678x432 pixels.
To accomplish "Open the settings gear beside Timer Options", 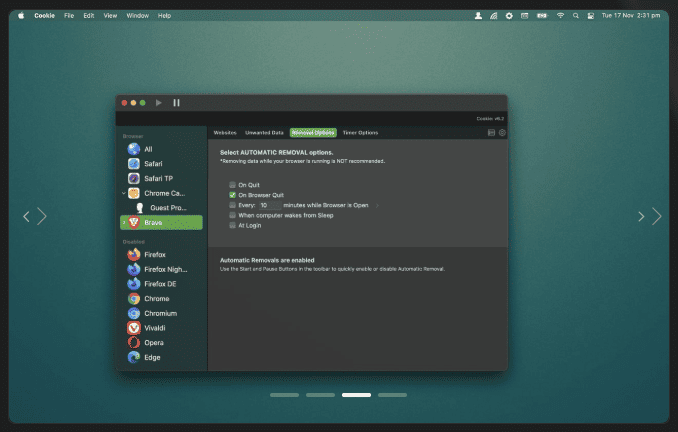I will point(502,133).
